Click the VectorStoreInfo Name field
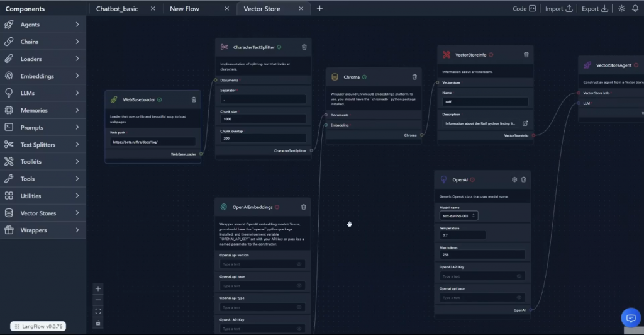Screen dimensions: 644x335 click(485, 101)
